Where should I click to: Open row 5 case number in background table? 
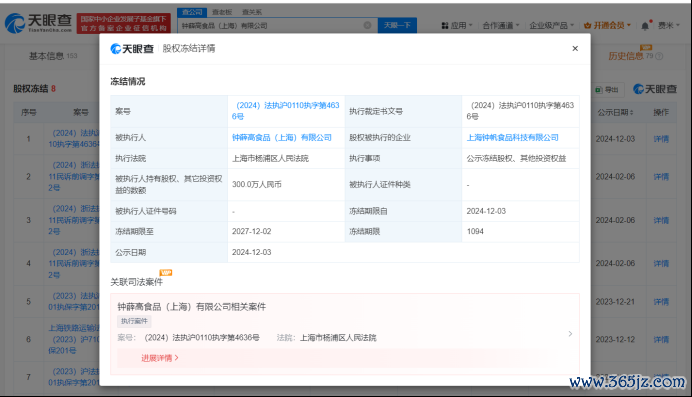coord(74,301)
